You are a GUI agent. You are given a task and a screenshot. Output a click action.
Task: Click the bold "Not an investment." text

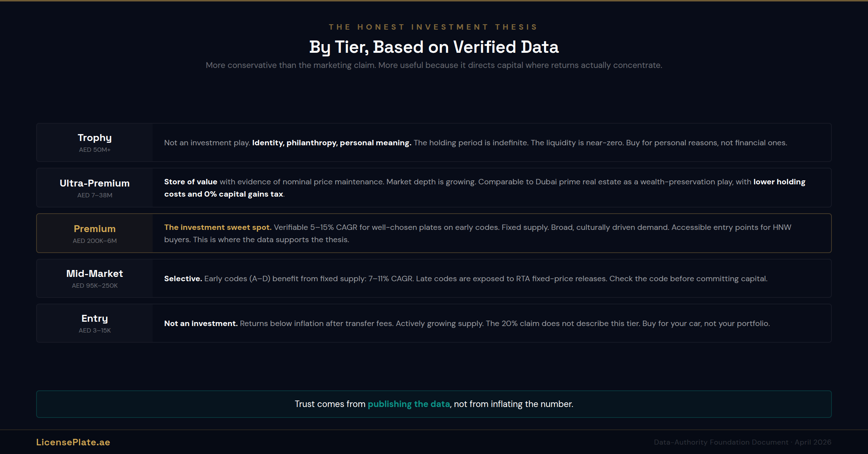coord(201,324)
